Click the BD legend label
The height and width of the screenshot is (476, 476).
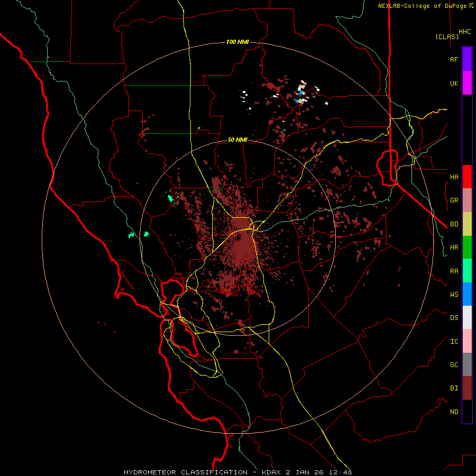(454, 224)
